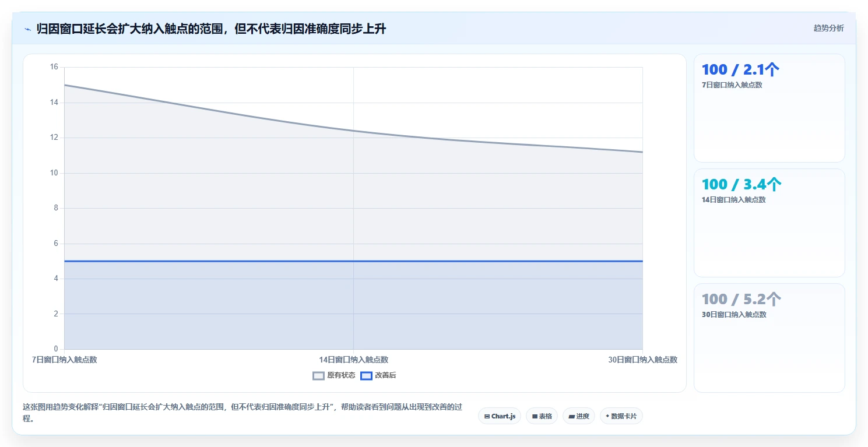Click the 30日窗口纳入触点数 x-axis label
This screenshot has height=447, width=868.
pyautogui.click(x=642, y=360)
